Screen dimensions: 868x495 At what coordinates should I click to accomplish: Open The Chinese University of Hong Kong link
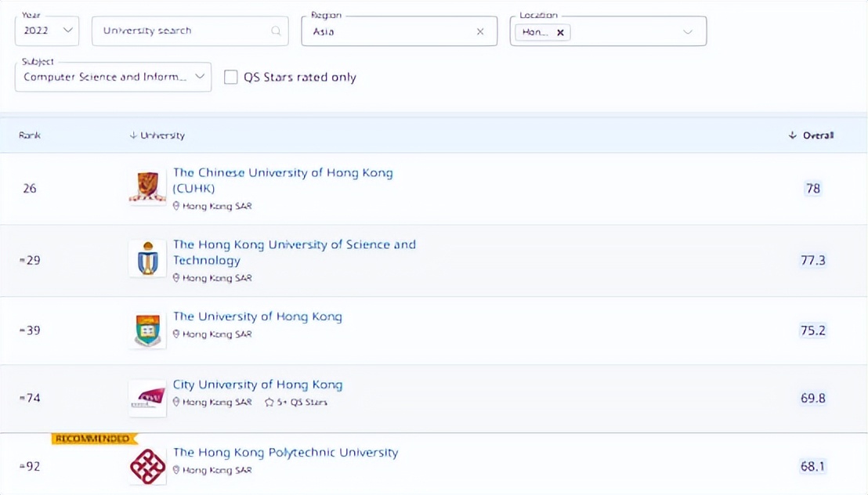283,180
